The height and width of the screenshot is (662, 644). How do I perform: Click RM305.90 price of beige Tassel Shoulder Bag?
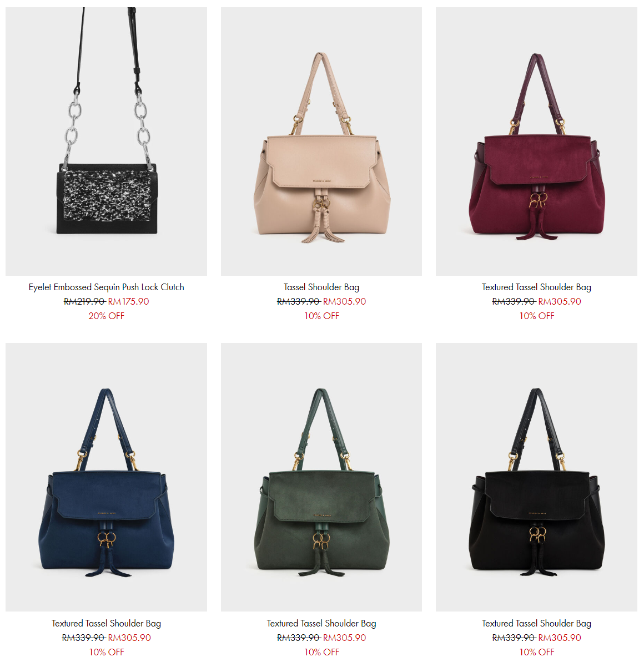tap(345, 301)
